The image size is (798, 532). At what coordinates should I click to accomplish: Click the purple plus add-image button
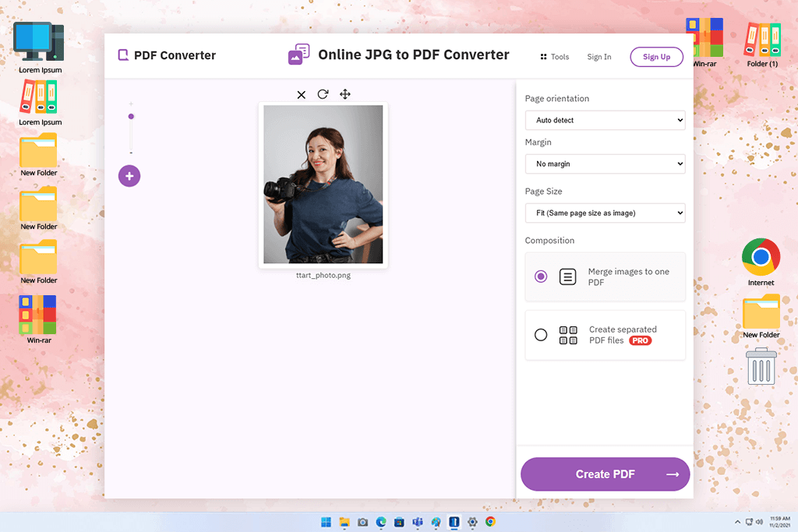[x=129, y=176]
